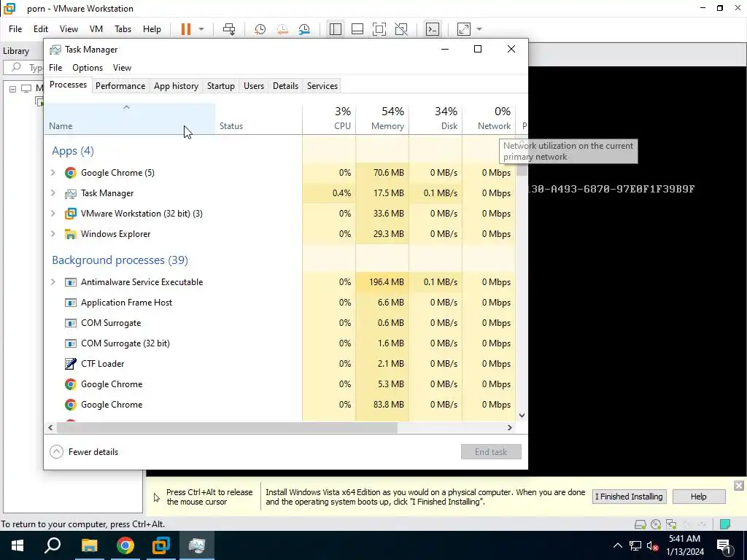Select the Application Frame Host process
This screenshot has width=747, height=560.
279,303
